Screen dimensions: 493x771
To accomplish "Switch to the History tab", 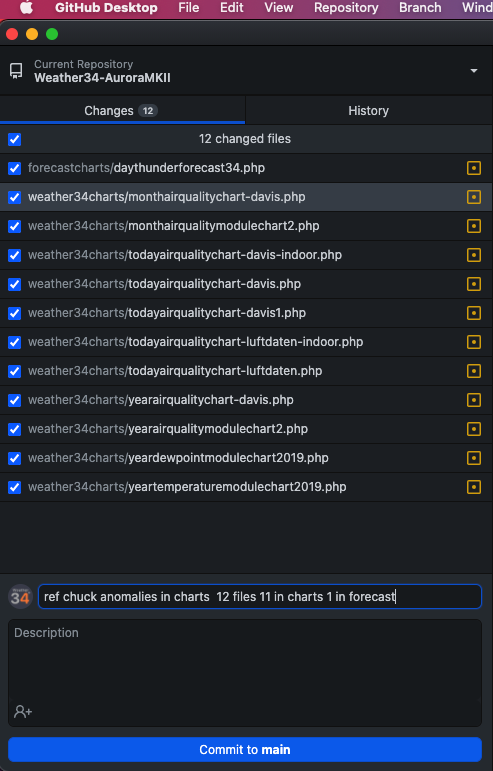I will [x=369, y=111].
